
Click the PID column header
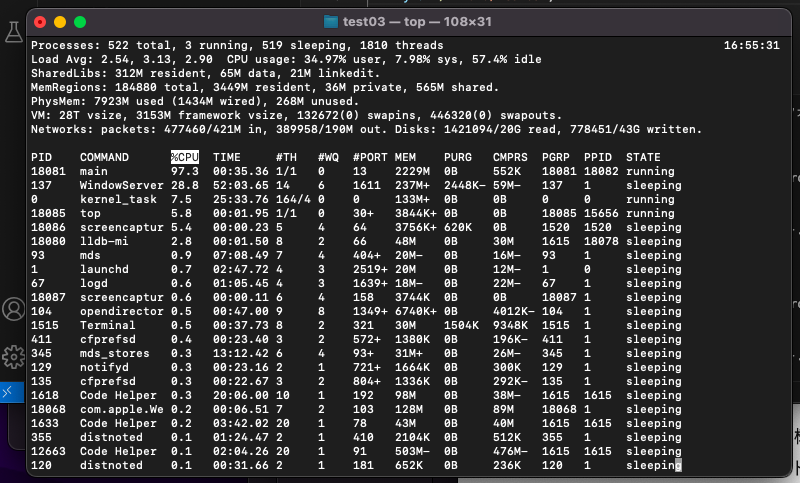pos(41,157)
